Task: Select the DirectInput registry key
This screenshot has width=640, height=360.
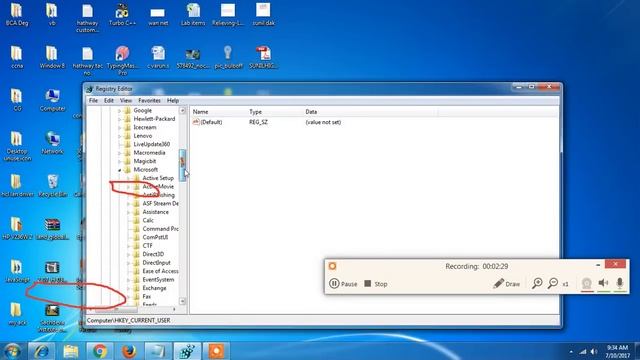Action: click(x=156, y=263)
